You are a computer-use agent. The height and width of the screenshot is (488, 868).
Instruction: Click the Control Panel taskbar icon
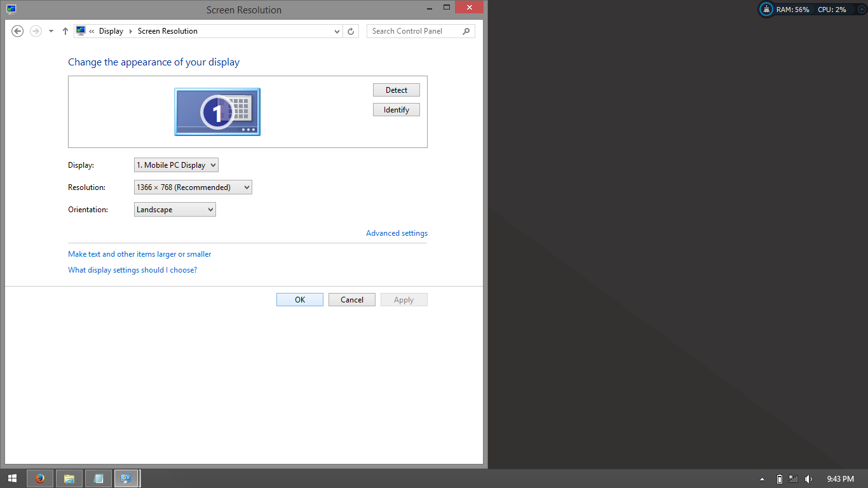point(126,478)
